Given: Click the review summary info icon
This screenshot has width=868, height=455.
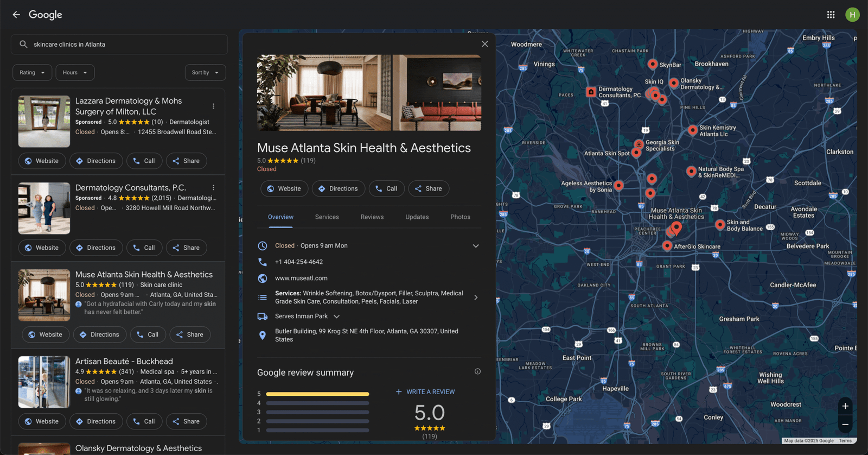Looking at the screenshot, I should 477,371.
